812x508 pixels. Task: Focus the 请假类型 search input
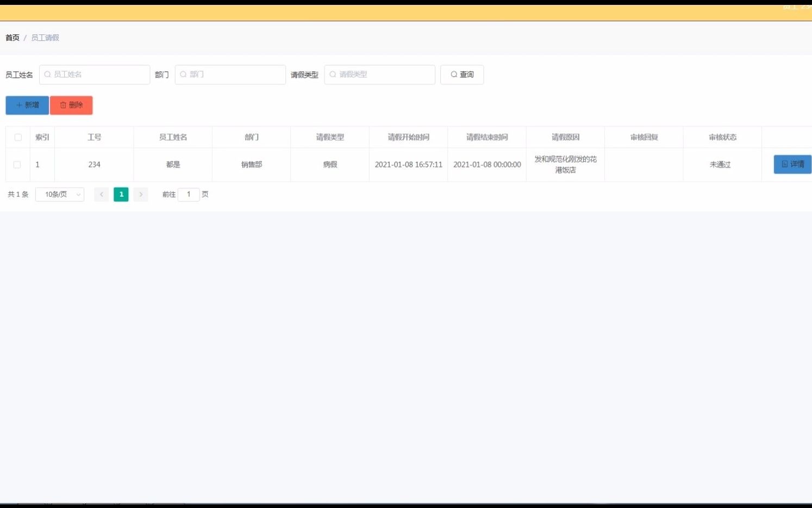[379, 75]
